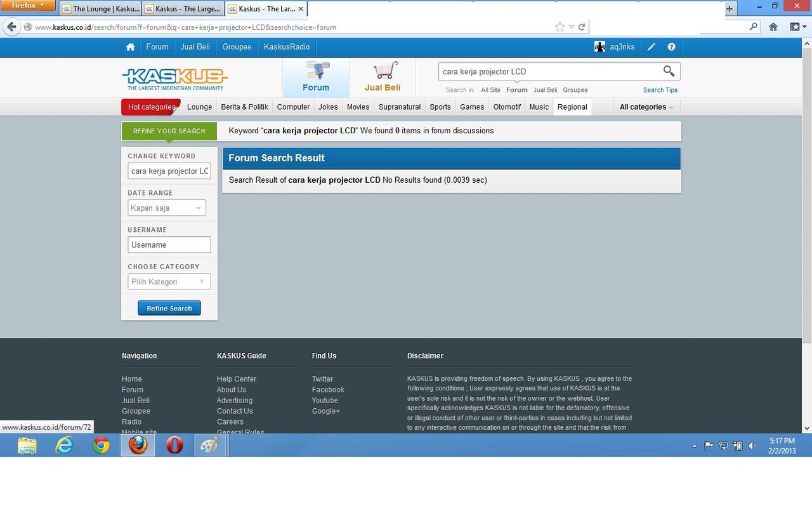Open Groupee in the top blue menu
Viewport: 812px width, 513px height.
pos(237,47)
